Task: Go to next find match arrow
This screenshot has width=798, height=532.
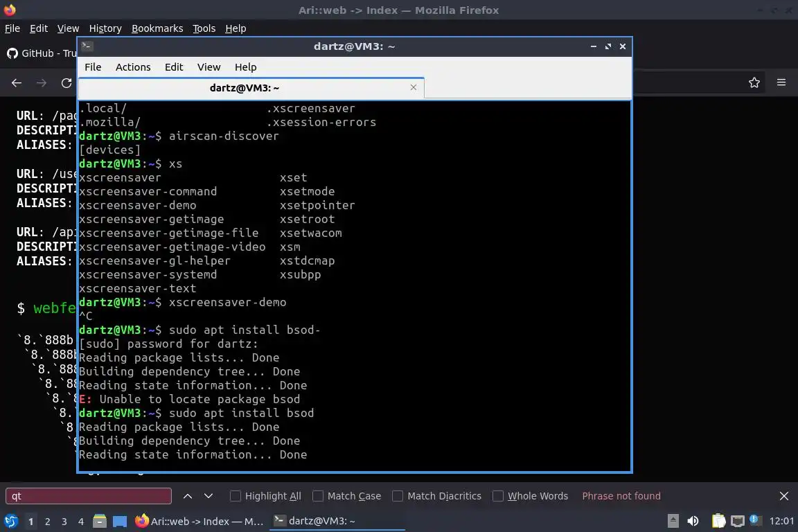Action: tap(208, 496)
